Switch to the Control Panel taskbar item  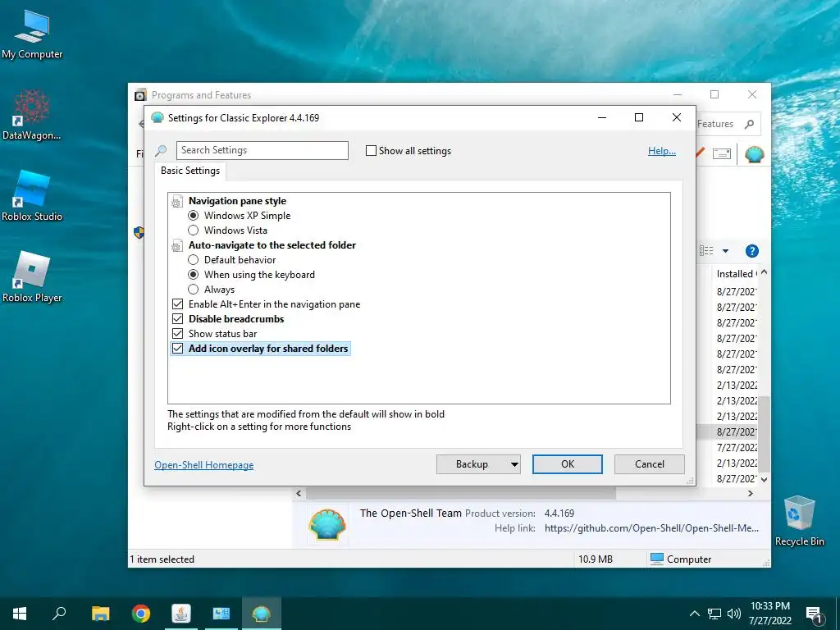(x=221, y=614)
